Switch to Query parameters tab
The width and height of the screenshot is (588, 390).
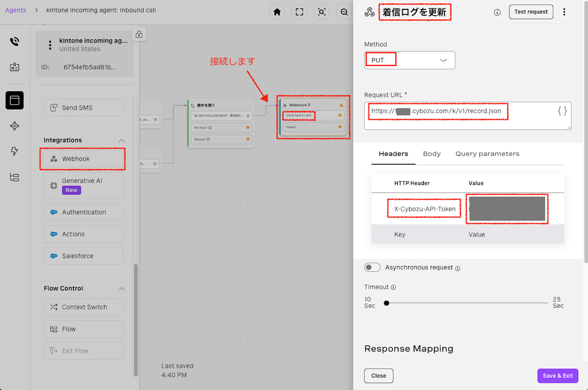(488, 154)
